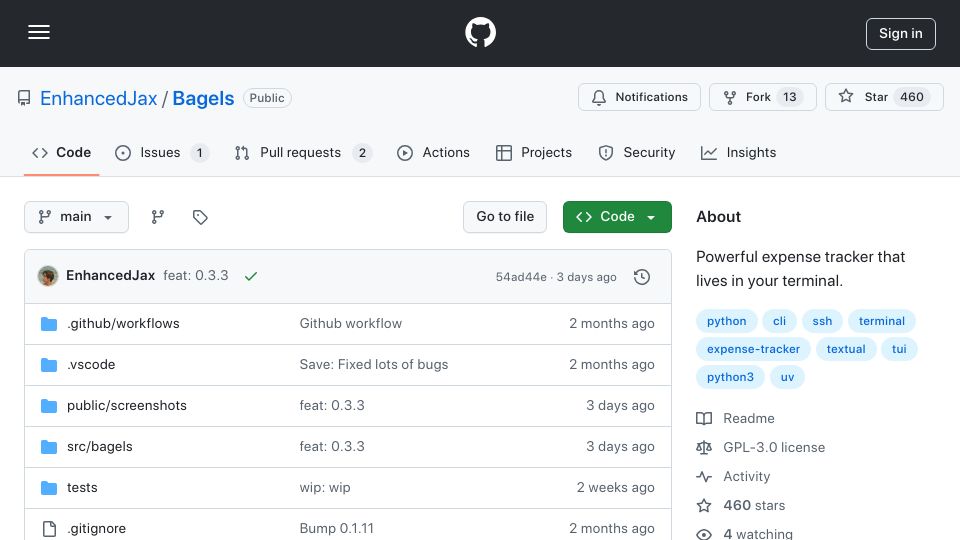The height and width of the screenshot is (540, 960).
Task: Expand the main branch dropdown
Action: 77,217
